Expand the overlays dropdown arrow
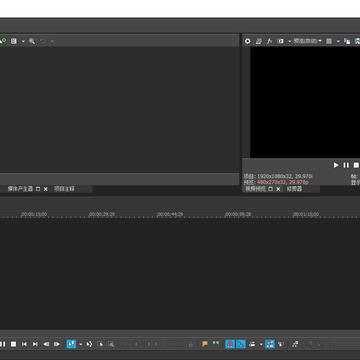 pyautogui.click(x=338, y=41)
